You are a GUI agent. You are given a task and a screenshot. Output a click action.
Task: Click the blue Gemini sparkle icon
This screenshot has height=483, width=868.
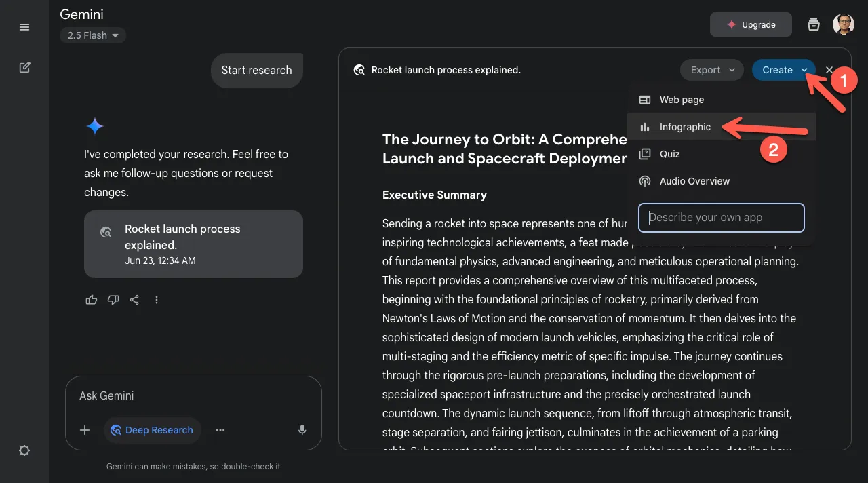[x=95, y=126]
